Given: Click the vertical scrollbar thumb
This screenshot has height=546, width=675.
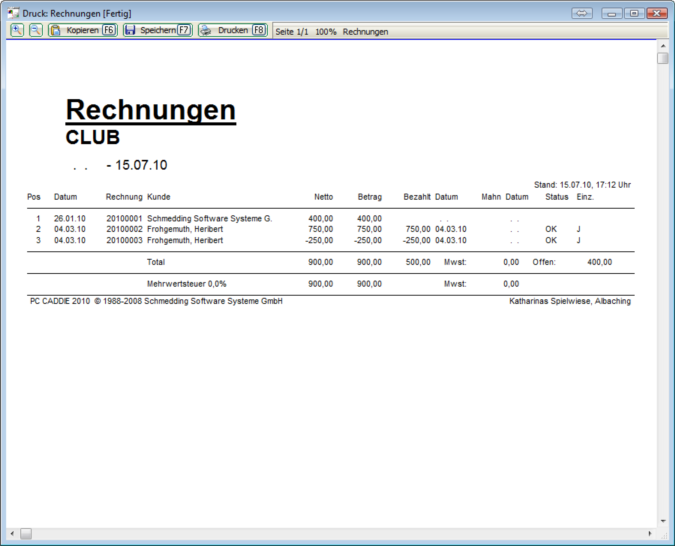Looking at the screenshot, I should (662, 58).
